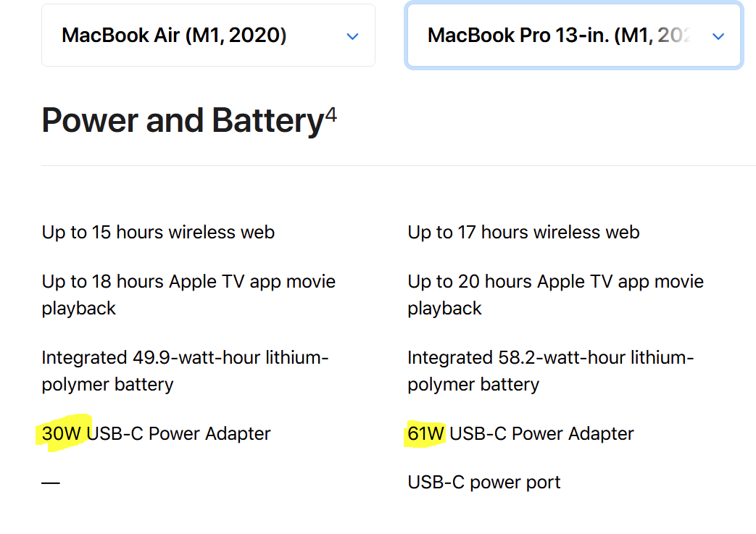This screenshot has width=756, height=534.
Task: Click the yellow-highlighted 61W text
Action: [x=426, y=434]
